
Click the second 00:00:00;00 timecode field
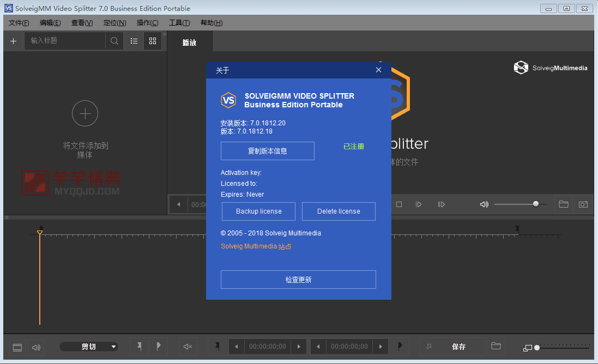point(349,347)
